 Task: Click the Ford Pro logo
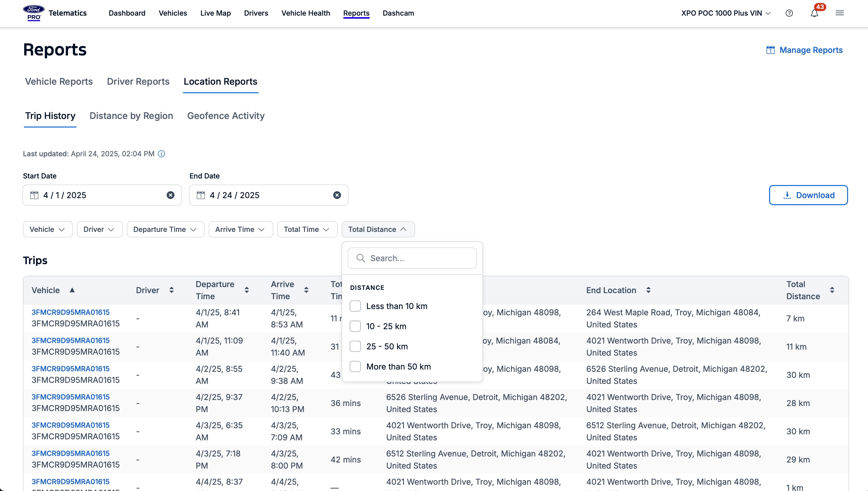33,13
